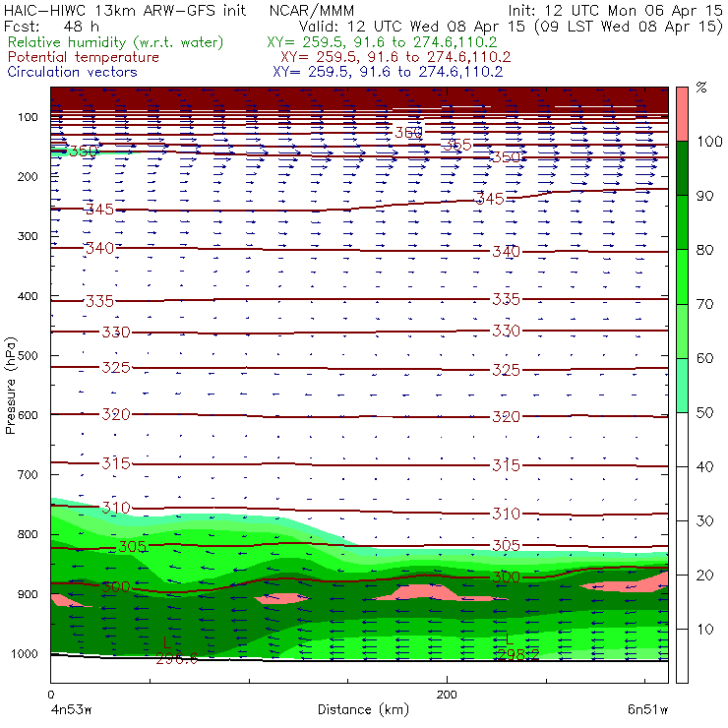The width and height of the screenshot is (728, 728).
Task: Click the '70' colorbar tick label
Action: [x=704, y=304]
